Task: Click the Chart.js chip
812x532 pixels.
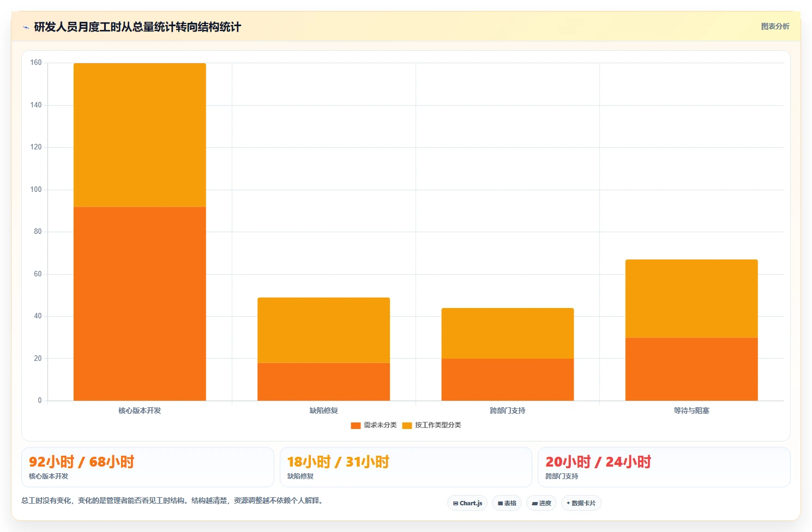Action: 467,503
